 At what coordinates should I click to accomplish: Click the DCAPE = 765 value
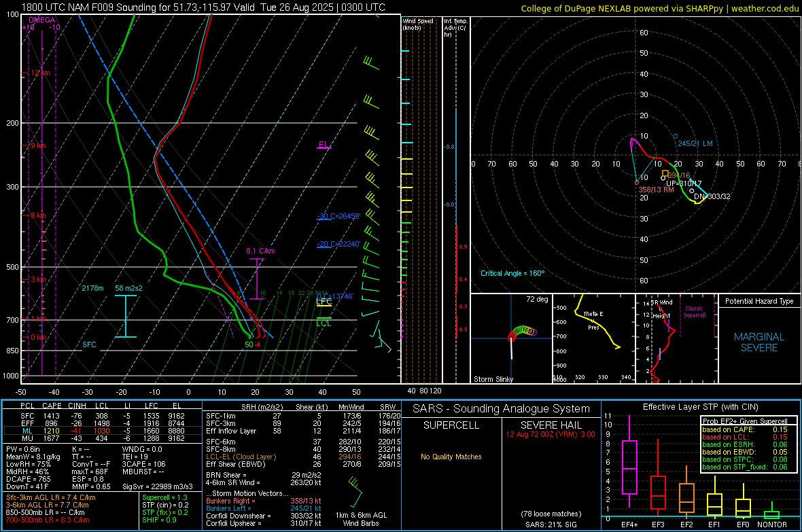pyautogui.click(x=28, y=479)
